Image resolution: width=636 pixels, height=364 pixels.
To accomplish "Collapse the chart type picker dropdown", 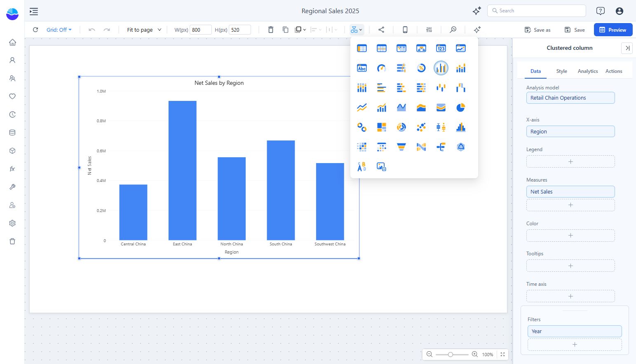I will [x=357, y=30].
